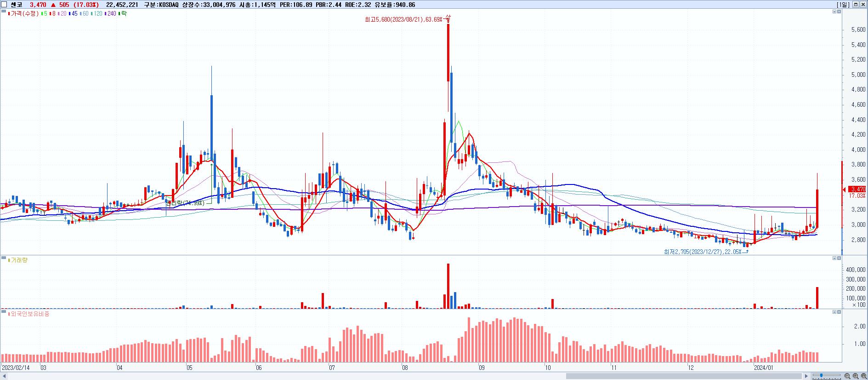
Task: Click the red 3,470 current price tag on axis
Action: pyautogui.click(x=858, y=189)
